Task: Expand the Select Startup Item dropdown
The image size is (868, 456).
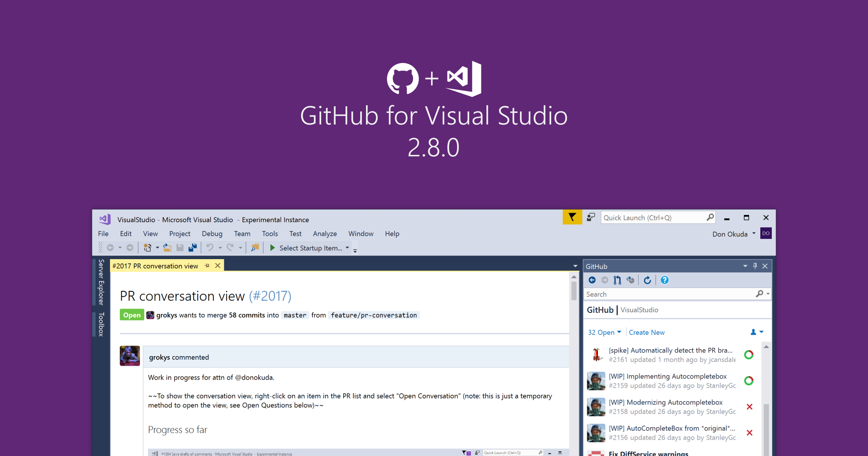Action: (x=347, y=248)
